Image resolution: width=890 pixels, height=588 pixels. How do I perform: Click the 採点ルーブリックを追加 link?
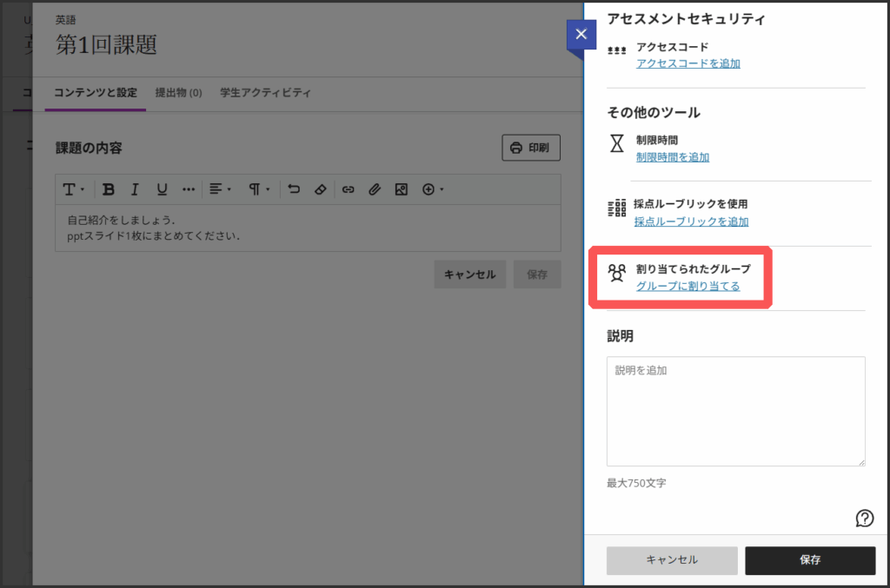691,221
